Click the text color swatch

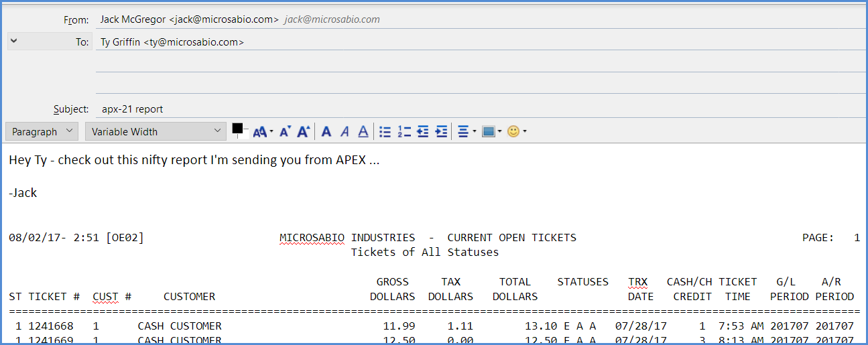click(237, 128)
